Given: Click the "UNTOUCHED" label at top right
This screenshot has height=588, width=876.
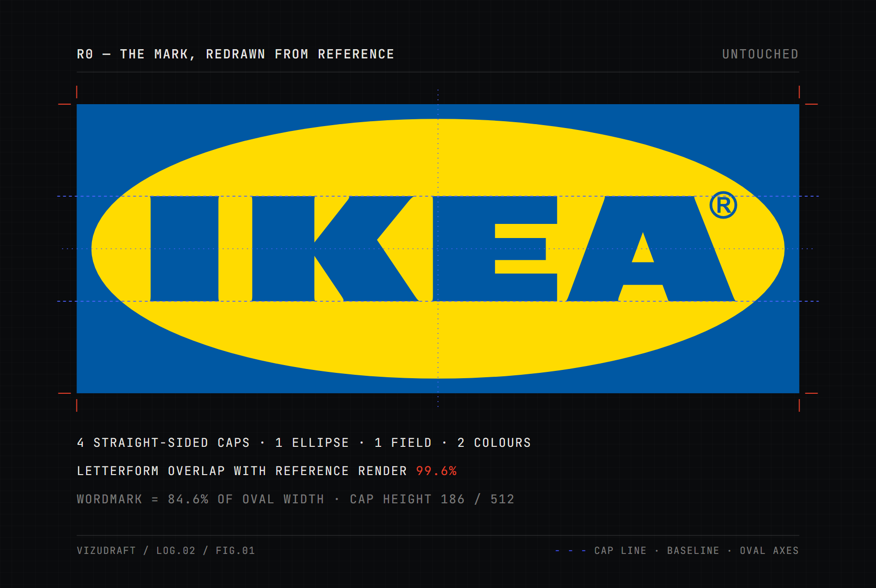Looking at the screenshot, I should tap(760, 54).
